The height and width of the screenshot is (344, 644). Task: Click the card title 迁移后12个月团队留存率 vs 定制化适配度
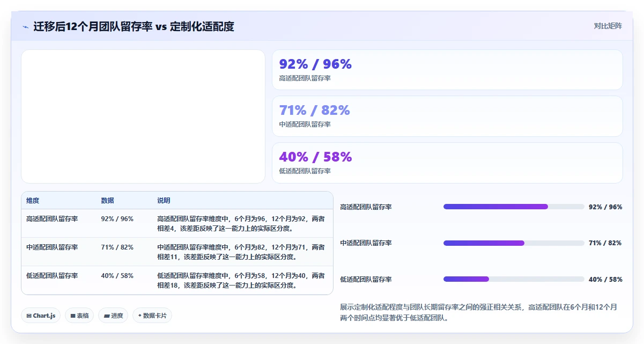click(134, 26)
